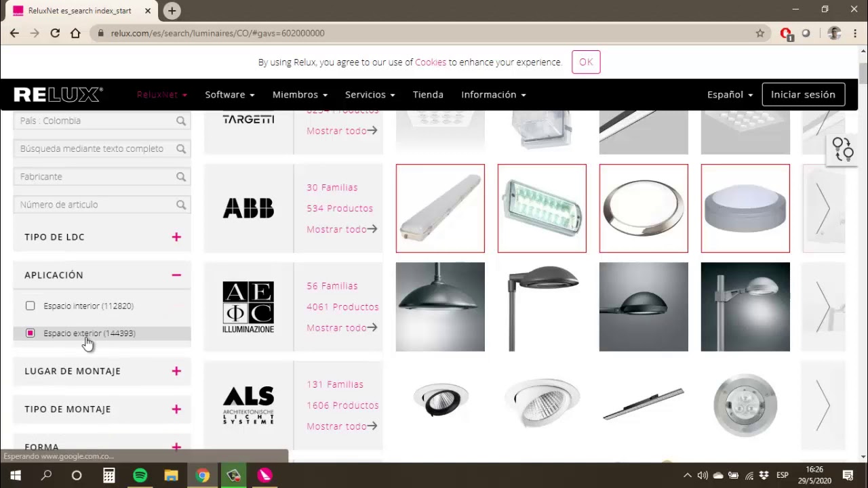Click the Número de artículo field

pos(102,204)
